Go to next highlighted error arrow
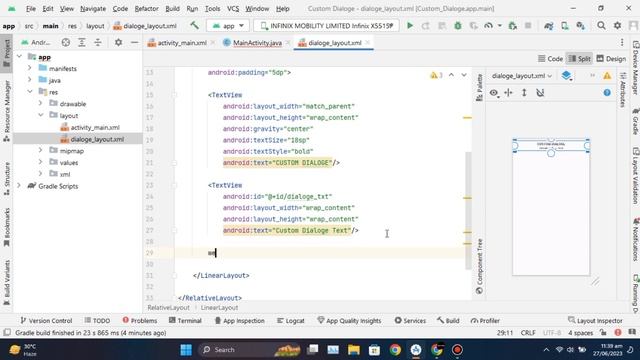Screen dimensions: 640x360 tap(464, 75)
